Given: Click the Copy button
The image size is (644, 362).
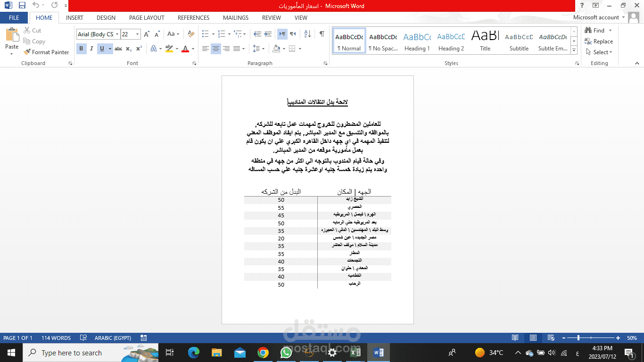Looking at the screenshot, I should (x=34, y=41).
